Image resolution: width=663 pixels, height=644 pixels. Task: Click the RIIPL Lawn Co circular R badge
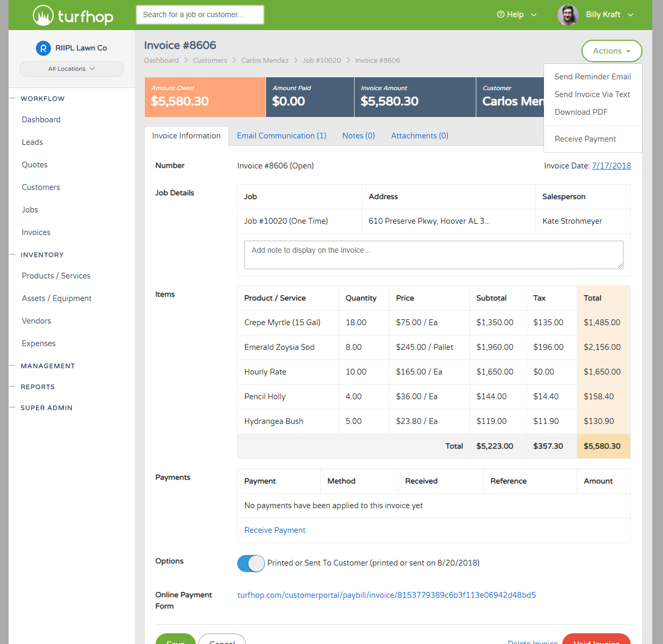click(43, 48)
